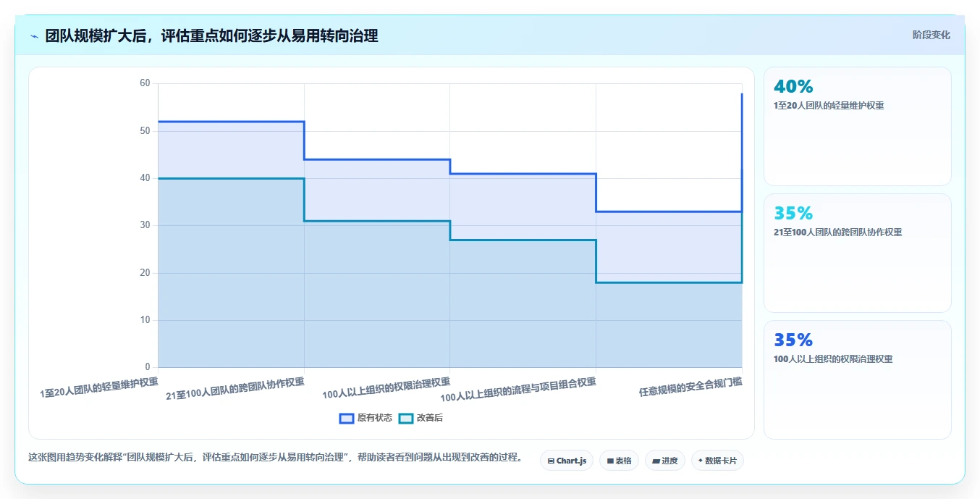The image size is (980, 499).
Task: Click the lightning icon beside the title
Action: point(34,36)
